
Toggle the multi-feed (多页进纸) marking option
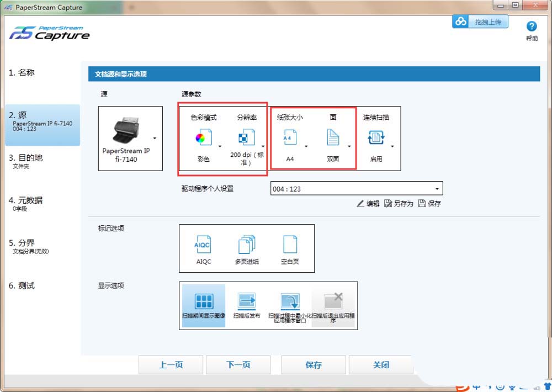tap(247, 250)
